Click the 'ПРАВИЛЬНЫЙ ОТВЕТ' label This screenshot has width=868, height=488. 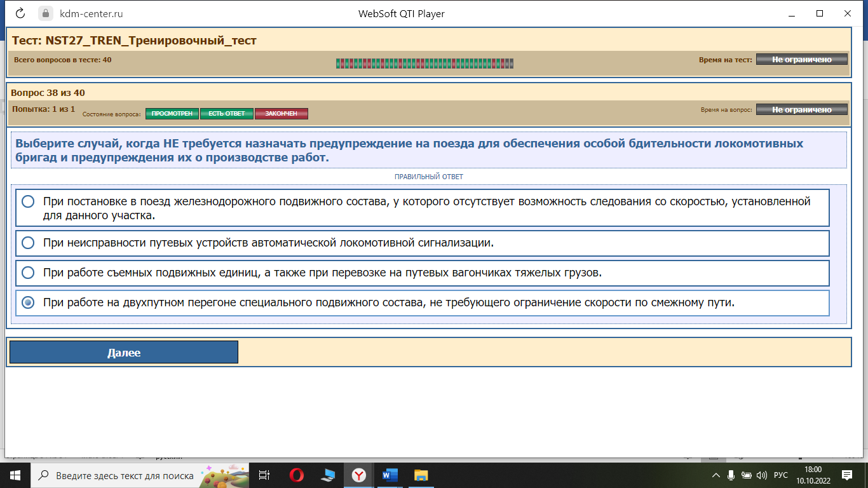coord(429,177)
